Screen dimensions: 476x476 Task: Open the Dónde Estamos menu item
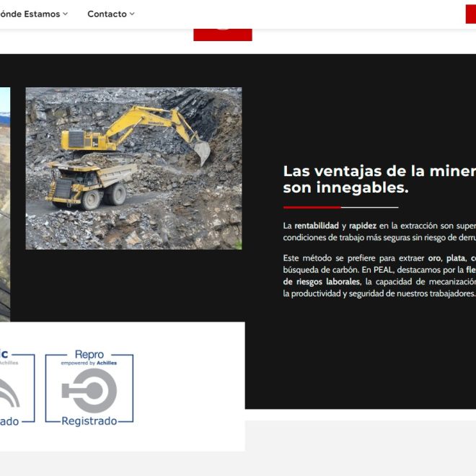pyautogui.click(x=30, y=14)
